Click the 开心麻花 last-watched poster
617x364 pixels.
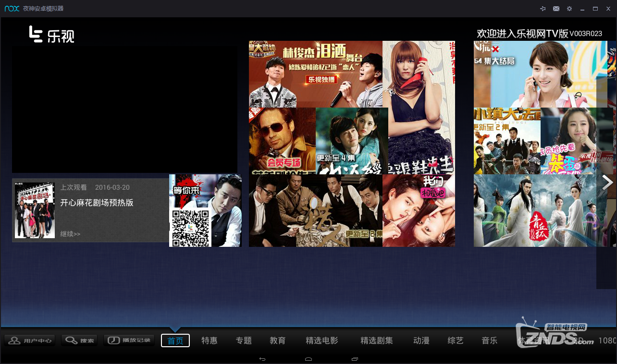35,210
